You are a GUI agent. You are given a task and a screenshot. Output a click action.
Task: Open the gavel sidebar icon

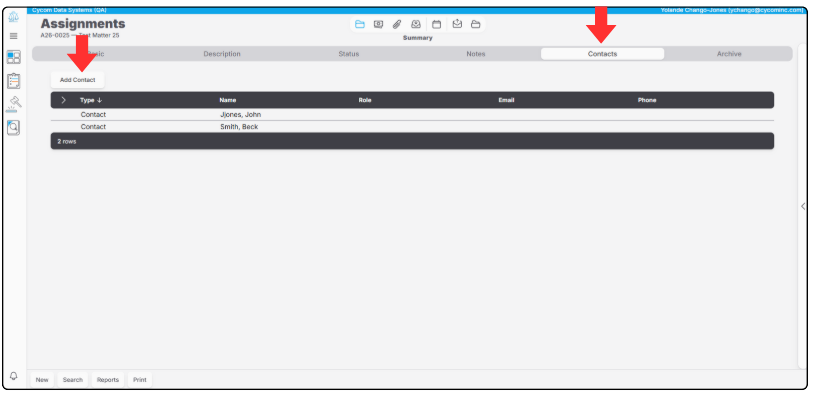point(14,104)
